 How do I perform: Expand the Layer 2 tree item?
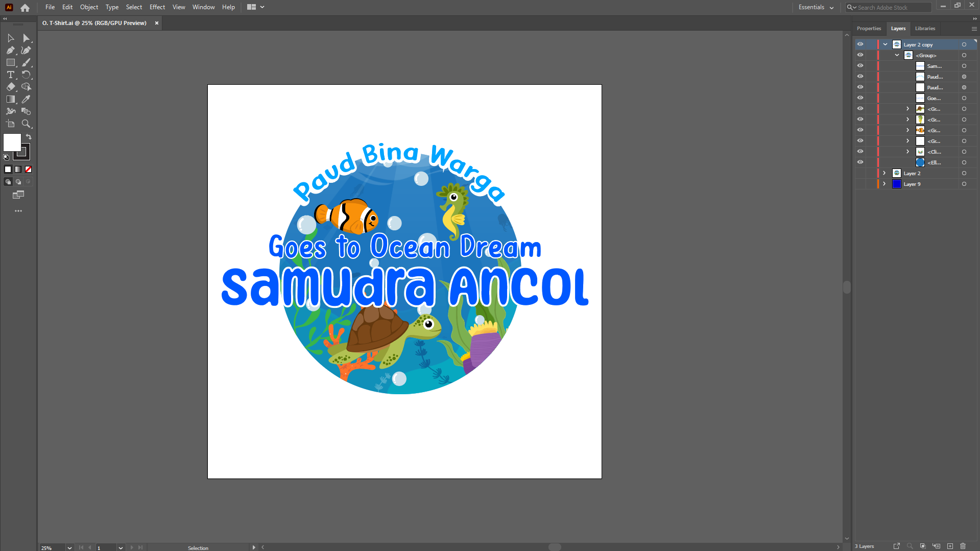point(885,173)
